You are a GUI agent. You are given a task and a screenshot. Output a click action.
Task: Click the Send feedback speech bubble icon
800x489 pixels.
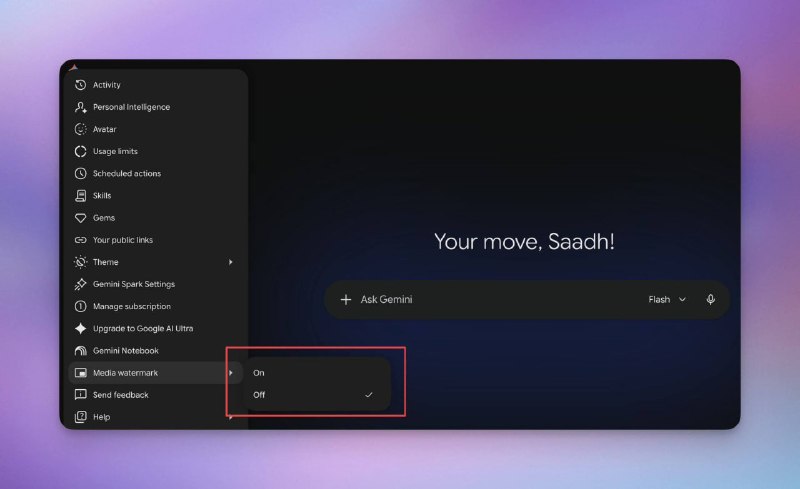[81, 395]
